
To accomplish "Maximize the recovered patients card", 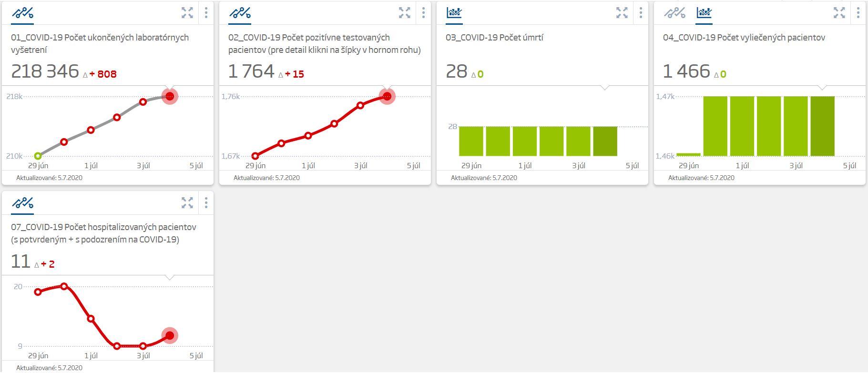I will (x=839, y=13).
